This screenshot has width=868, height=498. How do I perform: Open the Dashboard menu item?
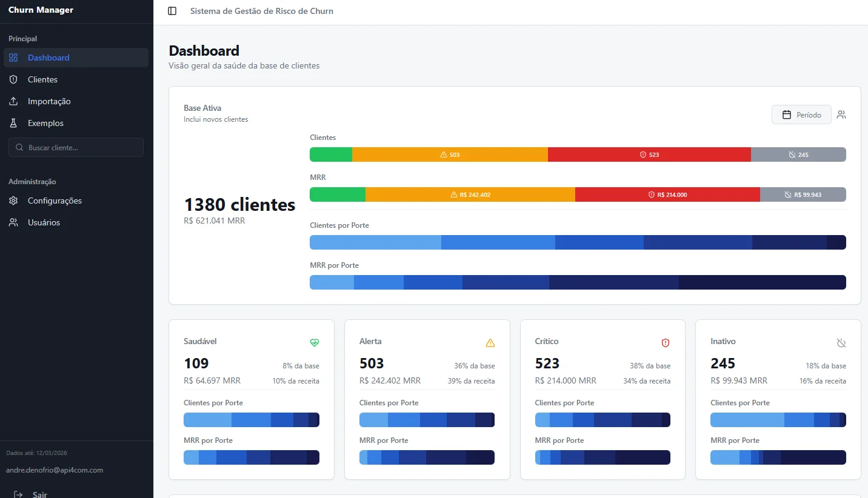76,58
